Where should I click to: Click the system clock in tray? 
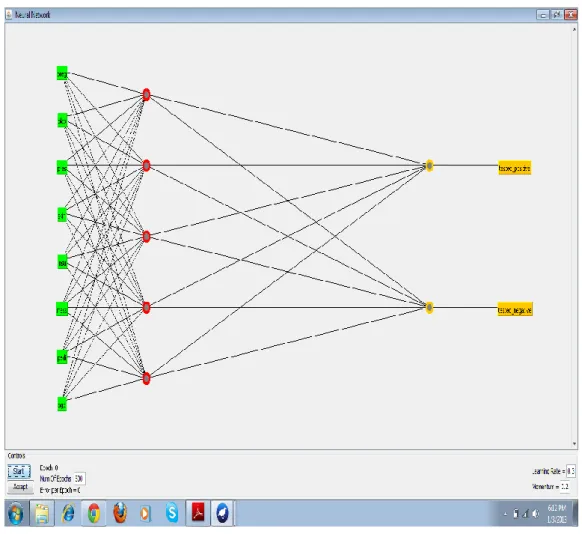557,514
